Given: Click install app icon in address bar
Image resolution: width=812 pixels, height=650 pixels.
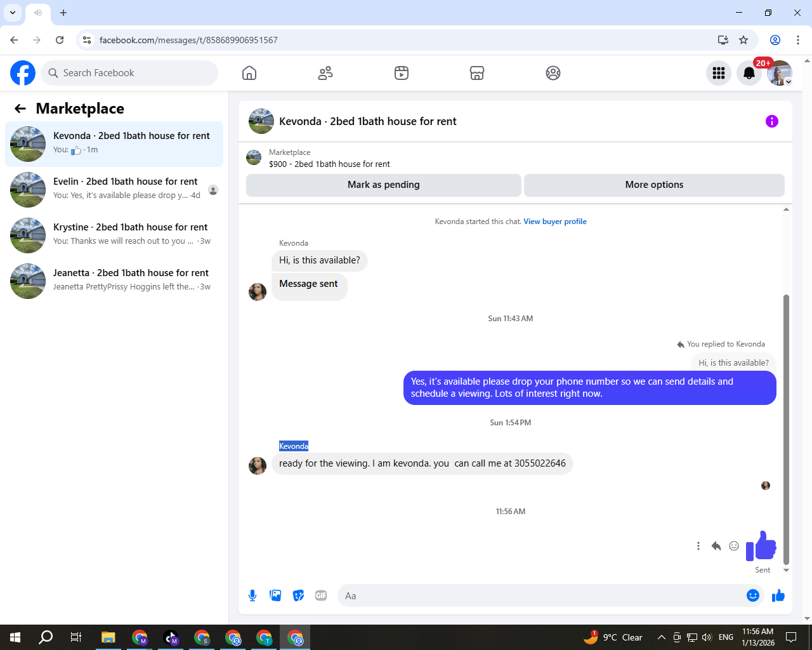Looking at the screenshot, I should click(x=723, y=40).
